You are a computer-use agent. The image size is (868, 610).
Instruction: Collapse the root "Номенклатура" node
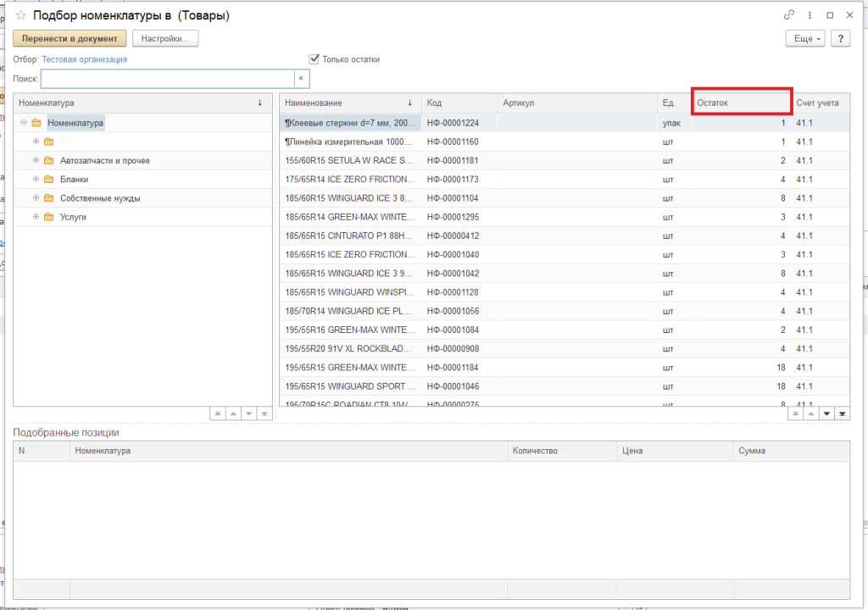(24, 123)
